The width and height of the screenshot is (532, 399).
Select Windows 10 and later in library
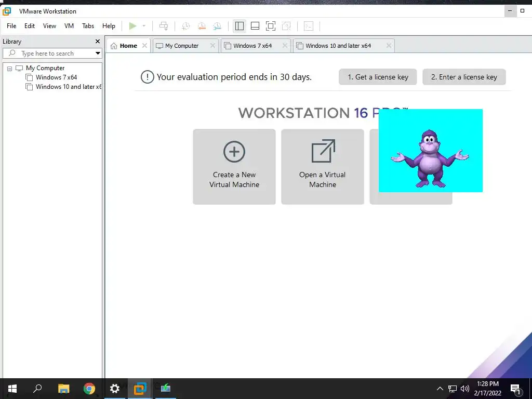pyautogui.click(x=68, y=87)
